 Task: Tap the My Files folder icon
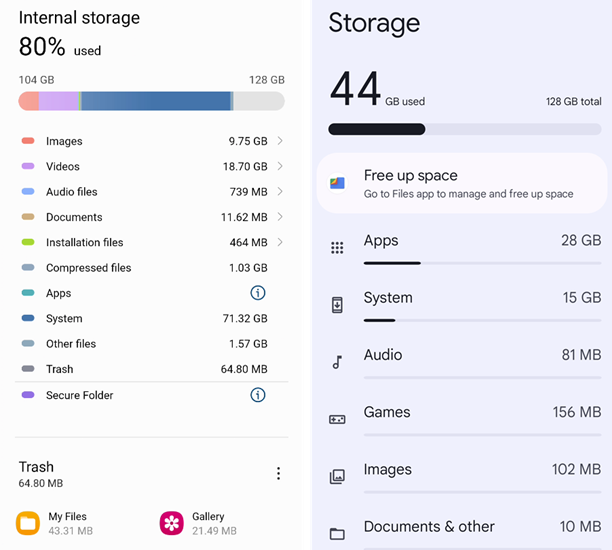[x=28, y=523]
